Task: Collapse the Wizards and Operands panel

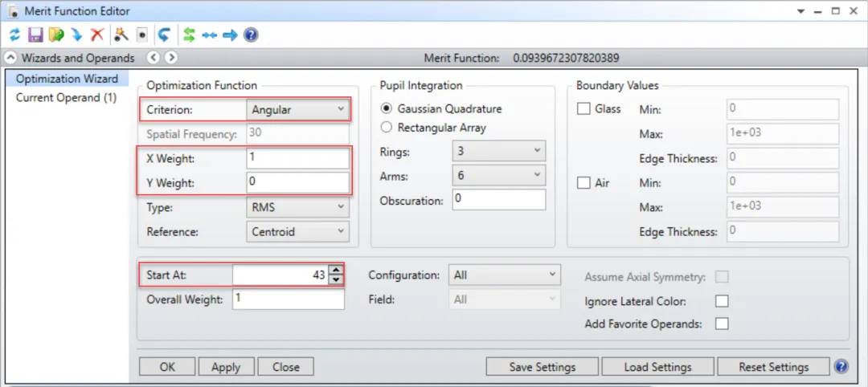Action: pos(10,58)
